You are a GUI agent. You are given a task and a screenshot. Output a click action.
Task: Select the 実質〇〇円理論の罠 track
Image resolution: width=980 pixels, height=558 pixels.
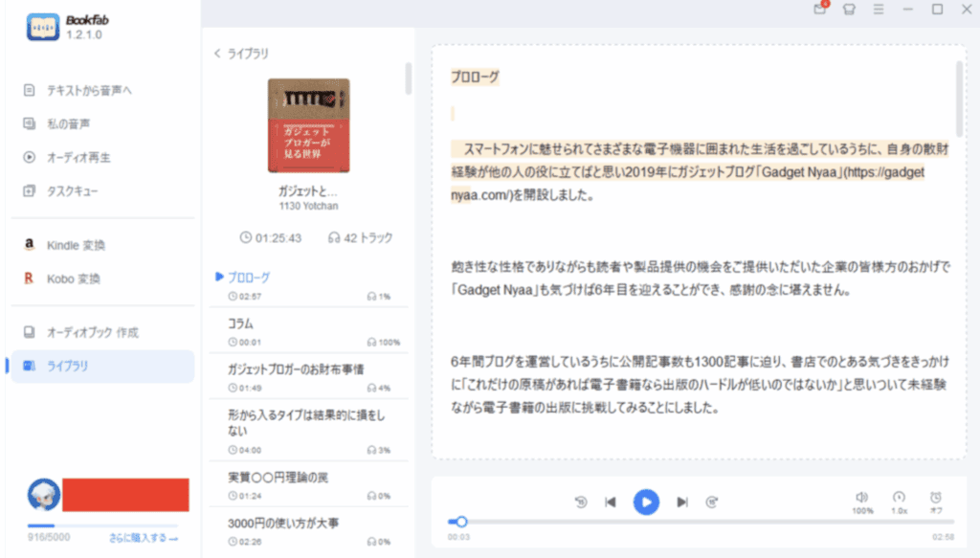tap(306, 485)
